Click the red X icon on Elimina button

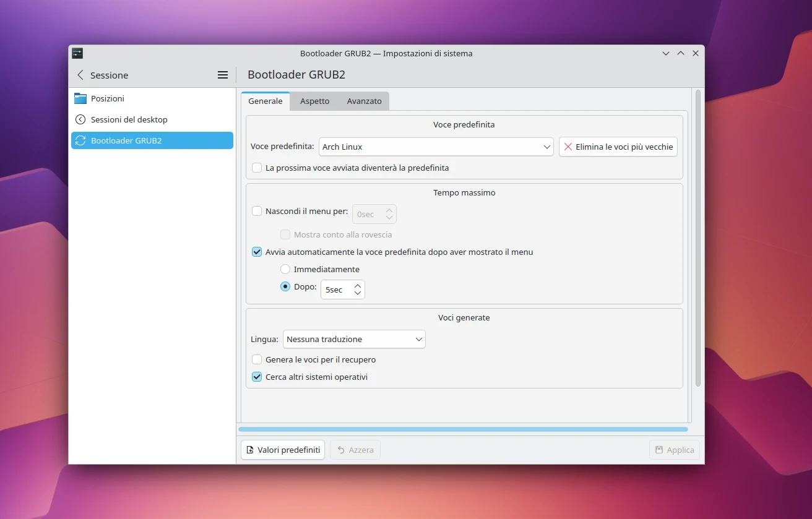(568, 147)
